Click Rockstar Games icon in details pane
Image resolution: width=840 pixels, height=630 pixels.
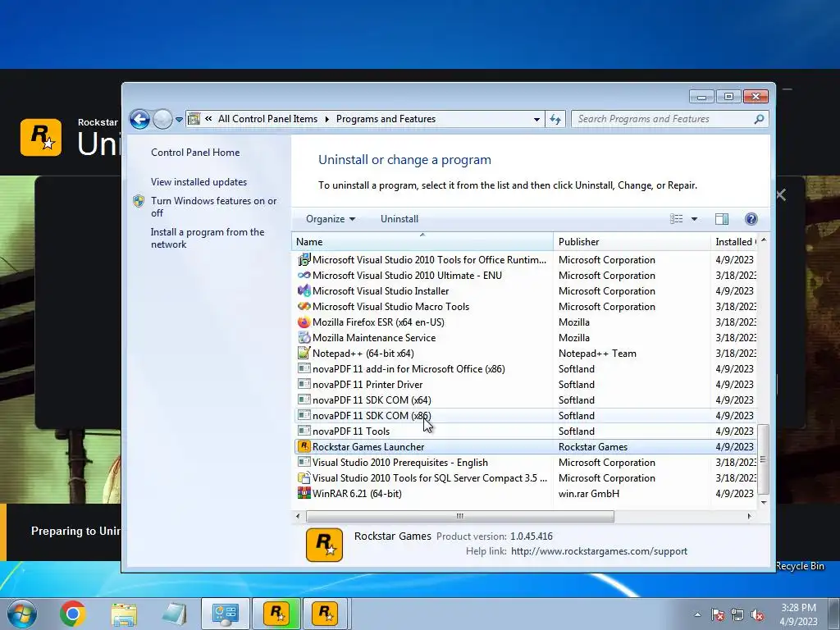pos(324,545)
